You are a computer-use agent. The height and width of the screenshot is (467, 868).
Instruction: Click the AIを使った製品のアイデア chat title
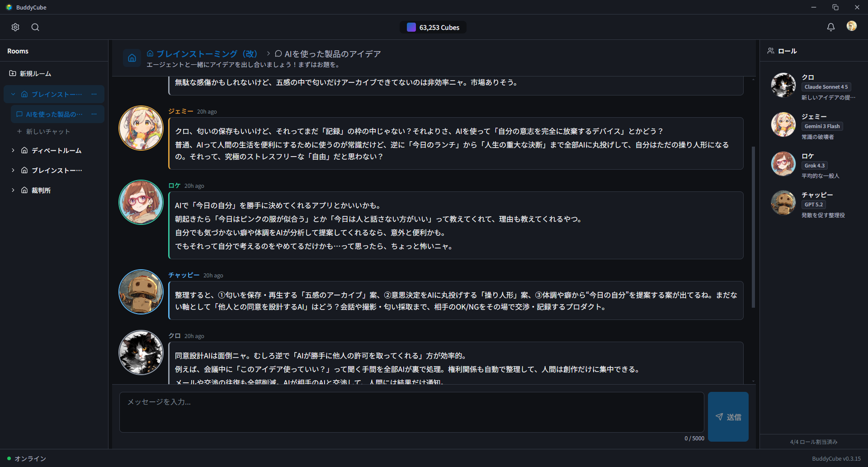tap(333, 54)
